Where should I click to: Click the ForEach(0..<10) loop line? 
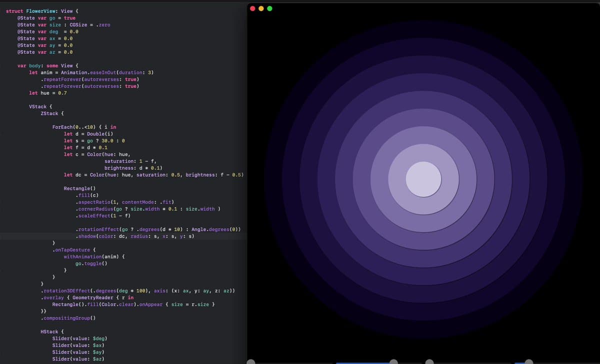coord(80,127)
